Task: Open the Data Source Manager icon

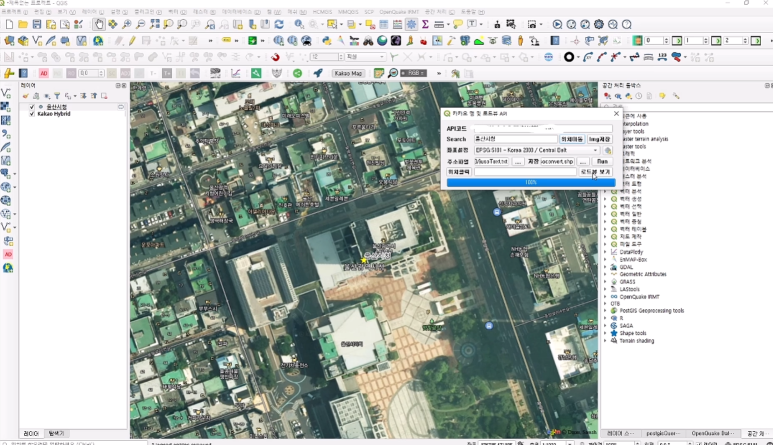Action: (x=8, y=41)
